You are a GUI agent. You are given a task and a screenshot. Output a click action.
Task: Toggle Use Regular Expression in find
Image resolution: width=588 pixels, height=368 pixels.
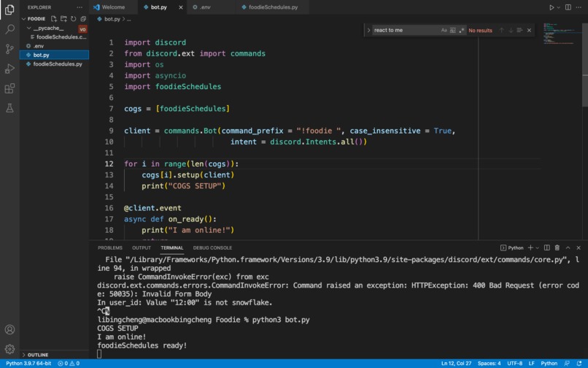tap(462, 31)
